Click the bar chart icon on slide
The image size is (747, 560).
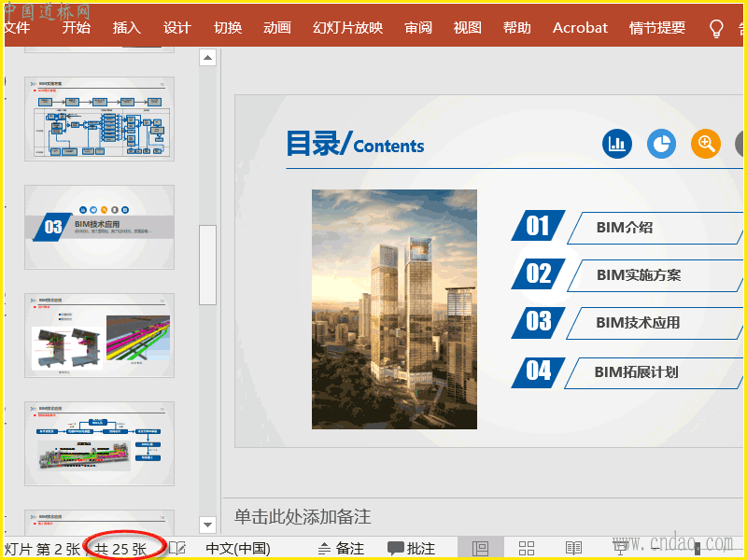coord(617,144)
